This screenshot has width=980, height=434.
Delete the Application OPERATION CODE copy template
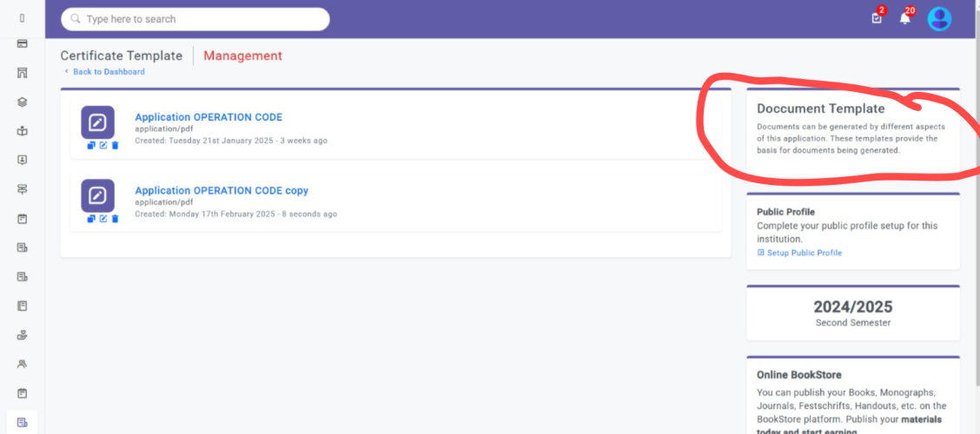115,219
